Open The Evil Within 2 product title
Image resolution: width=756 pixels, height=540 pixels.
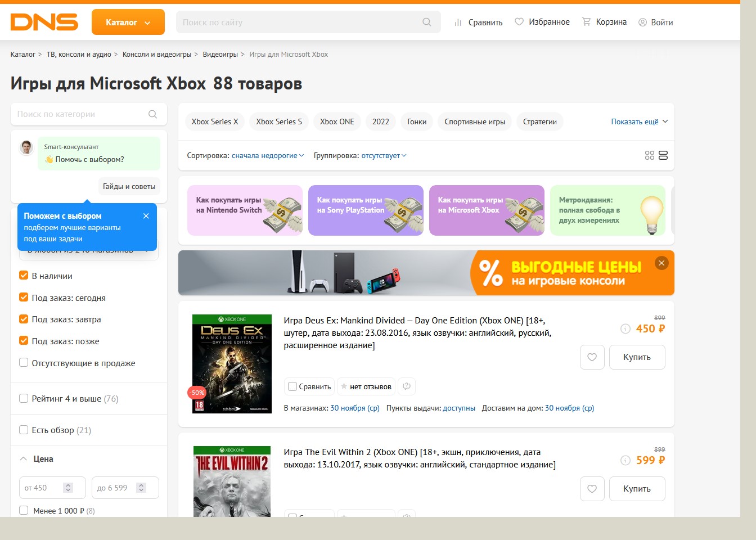coord(420,458)
